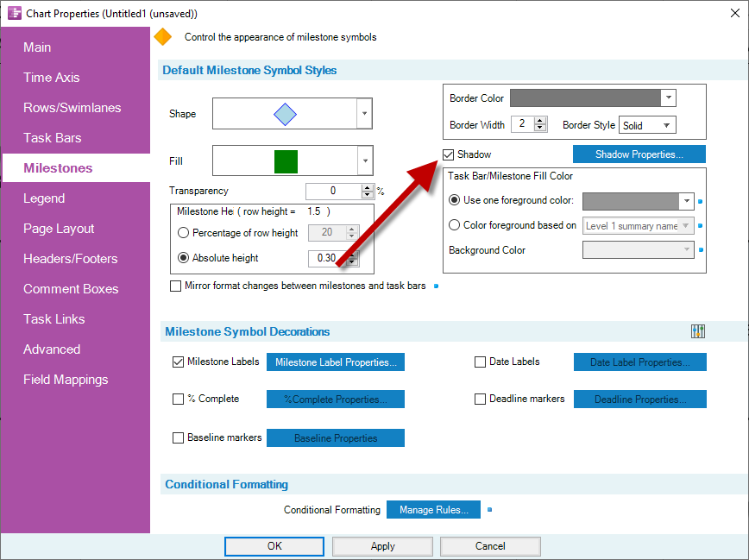Increase the Border Width value
The width and height of the screenshot is (749, 560).
540,121
